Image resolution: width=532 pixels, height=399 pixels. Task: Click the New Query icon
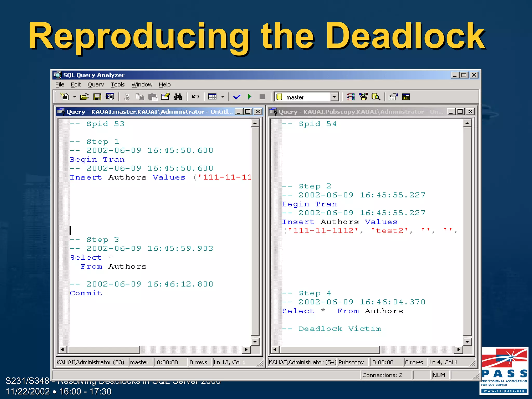coord(64,97)
